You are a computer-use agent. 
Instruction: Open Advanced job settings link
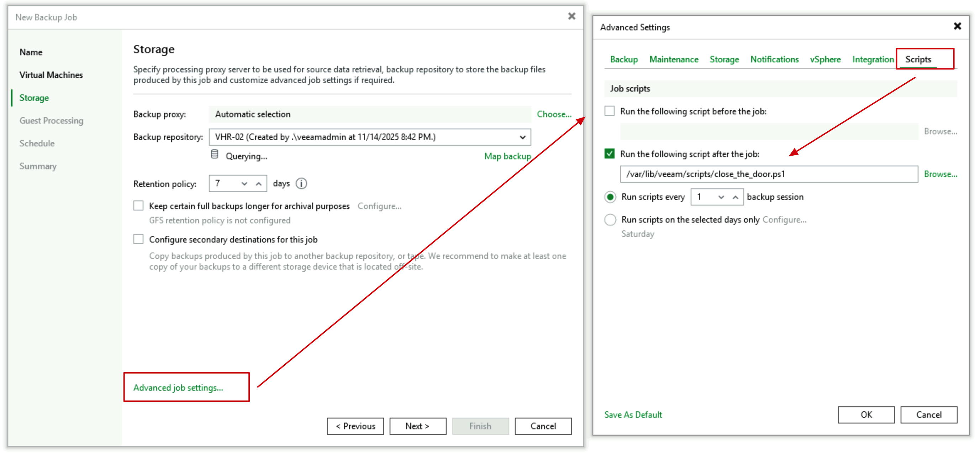pos(178,387)
